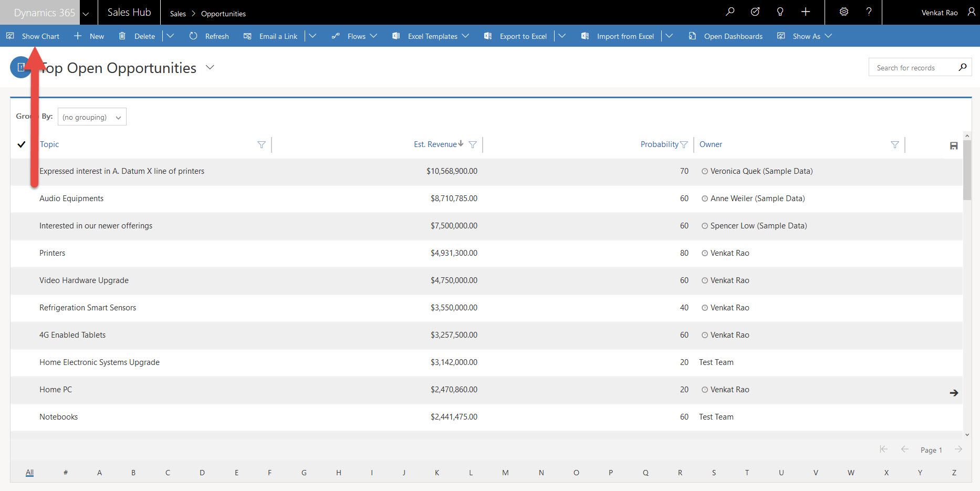Click the Topic column filter funnel icon
Screen dimensions: 980x491
click(x=261, y=145)
